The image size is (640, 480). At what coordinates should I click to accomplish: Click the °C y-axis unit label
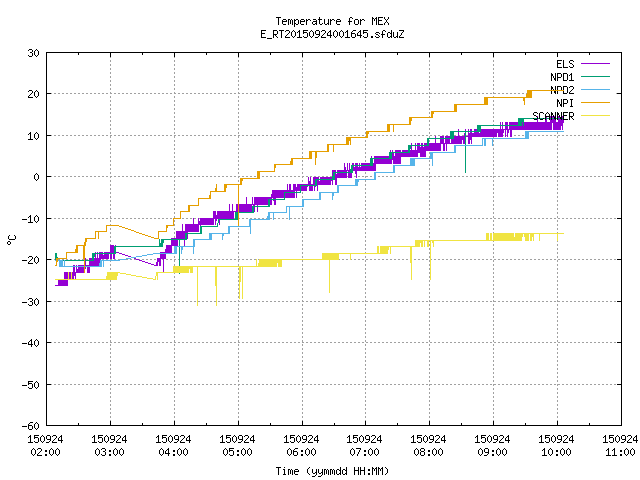click(x=11, y=240)
